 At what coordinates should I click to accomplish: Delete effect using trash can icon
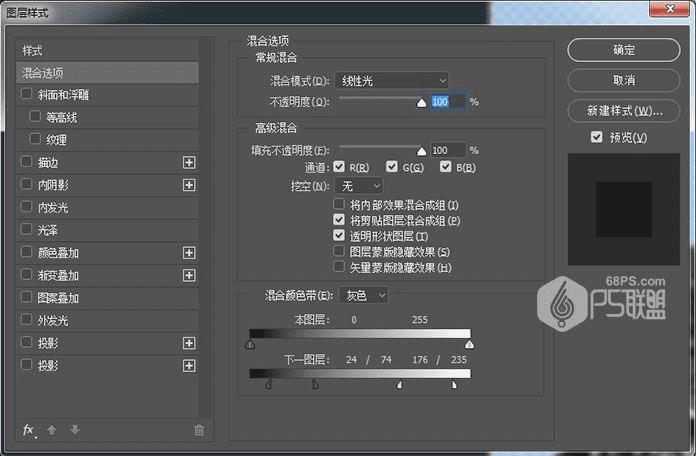(199, 430)
